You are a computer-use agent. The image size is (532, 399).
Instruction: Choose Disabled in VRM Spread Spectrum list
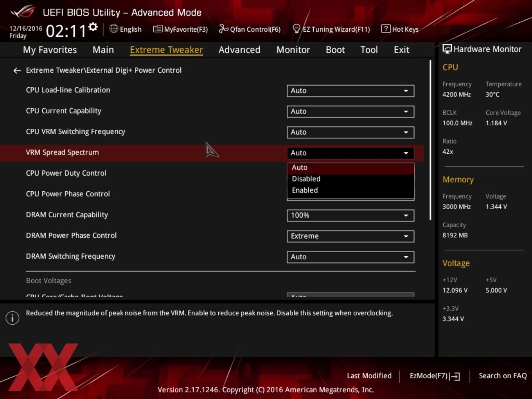coord(350,179)
